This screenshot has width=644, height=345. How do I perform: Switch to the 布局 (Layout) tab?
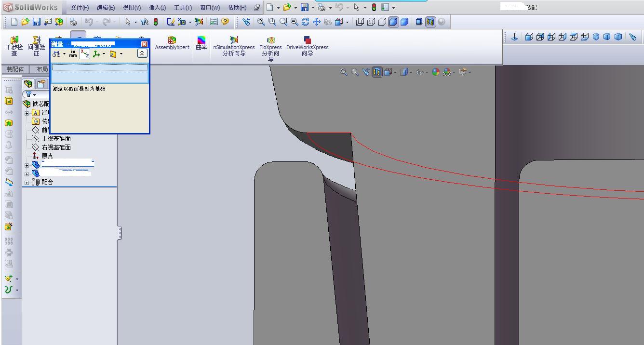point(41,69)
